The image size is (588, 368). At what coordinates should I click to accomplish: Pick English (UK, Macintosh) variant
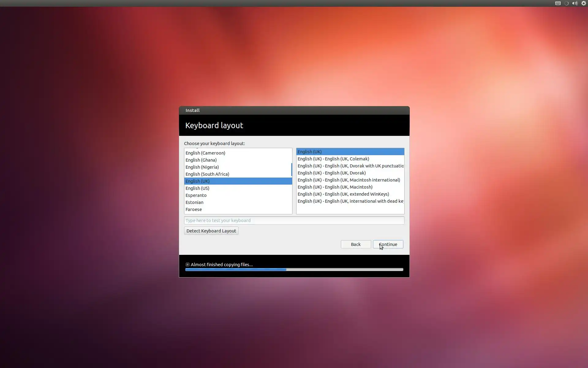335,187
